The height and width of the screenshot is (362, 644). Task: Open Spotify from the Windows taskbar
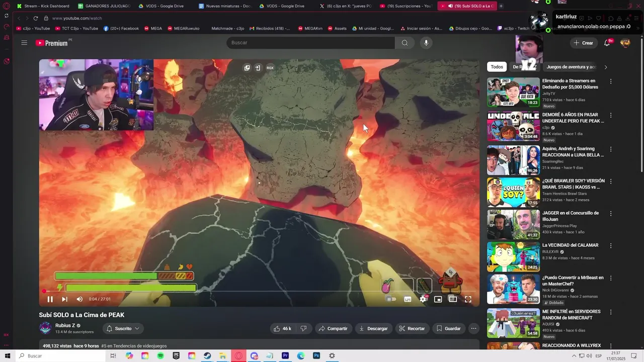160,356
